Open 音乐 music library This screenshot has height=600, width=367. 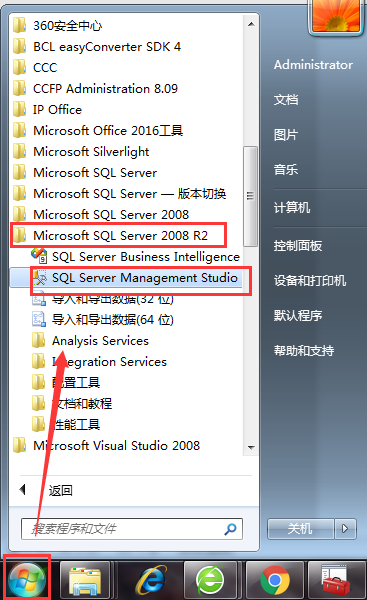pos(286,170)
